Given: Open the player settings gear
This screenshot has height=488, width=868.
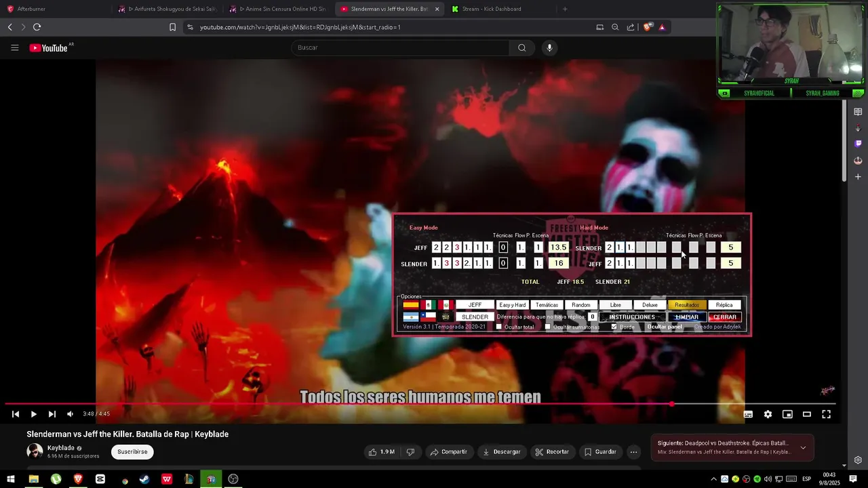Looking at the screenshot, I should click(x=768, y=414).
